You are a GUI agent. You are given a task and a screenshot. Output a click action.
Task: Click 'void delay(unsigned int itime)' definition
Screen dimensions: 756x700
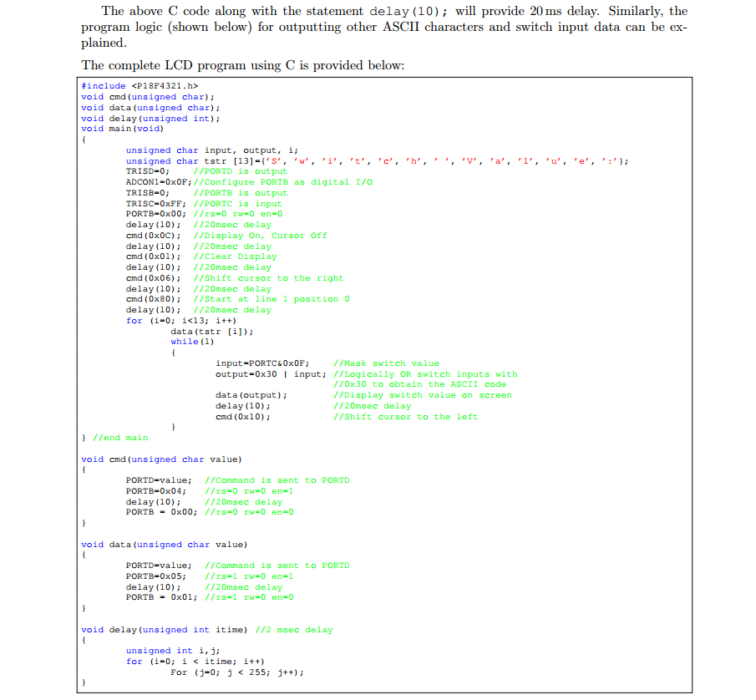[x=165, y=630]
